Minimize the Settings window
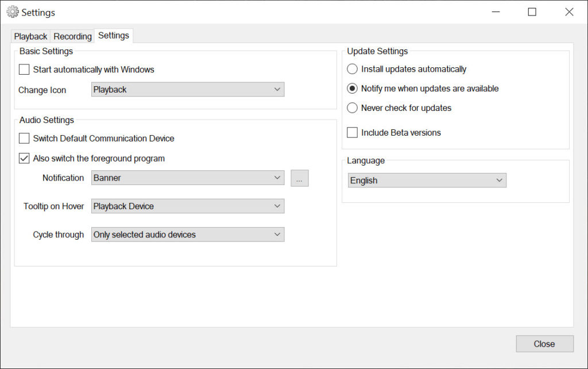The height and width of the screenshot is (369, 588). (495, 12)
